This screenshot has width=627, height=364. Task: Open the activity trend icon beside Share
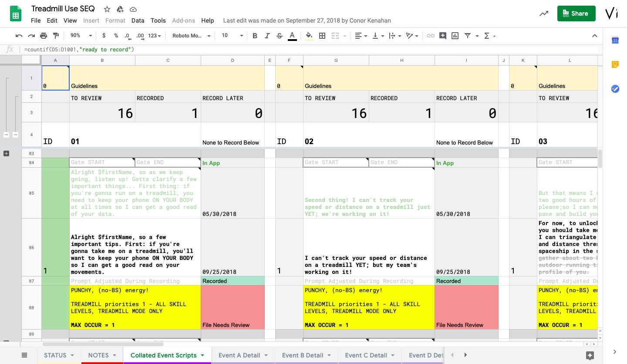pyautogui.click(x=544, y=13)
